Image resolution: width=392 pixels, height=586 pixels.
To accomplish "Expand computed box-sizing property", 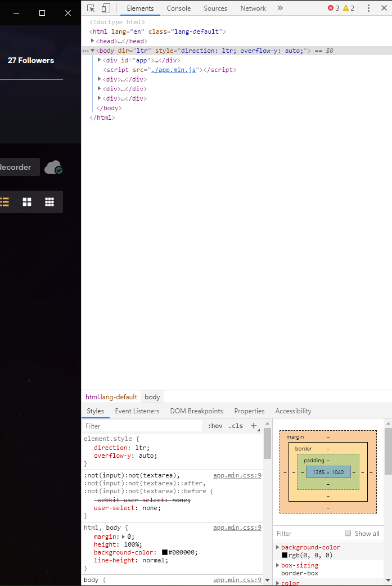I will click(278, 565).
